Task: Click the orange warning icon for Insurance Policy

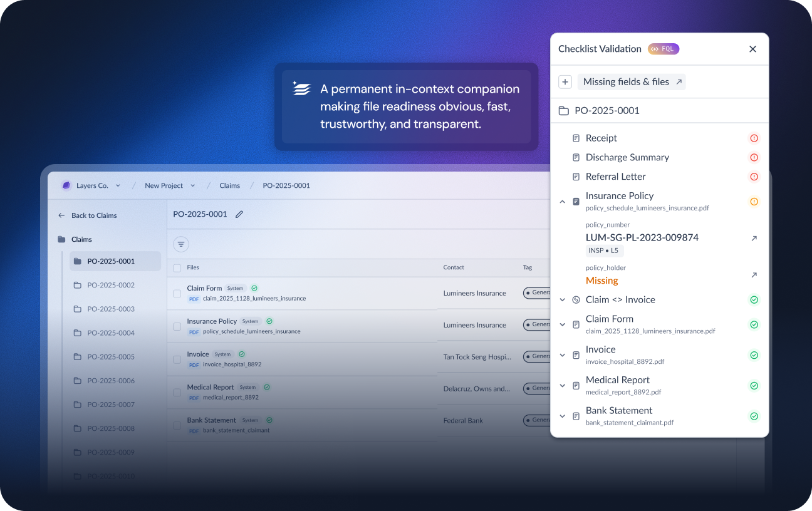Action: [x=754, y=202]
